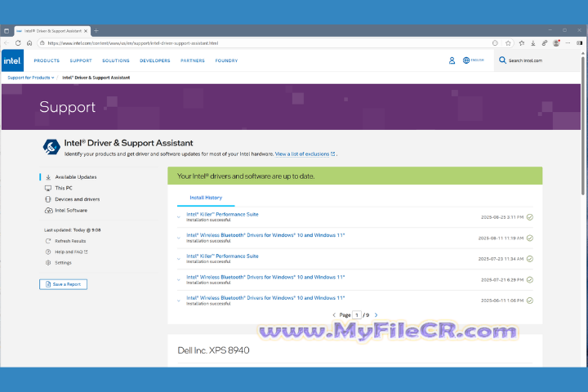
Task: Select the Install History tab
Action: click(206, 198)
